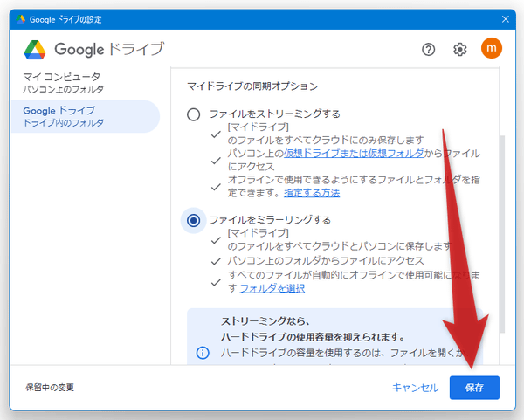Click the orange account avatar "m"
The width and height of the screenshot is (524, 420).
[x=492, y=49]
